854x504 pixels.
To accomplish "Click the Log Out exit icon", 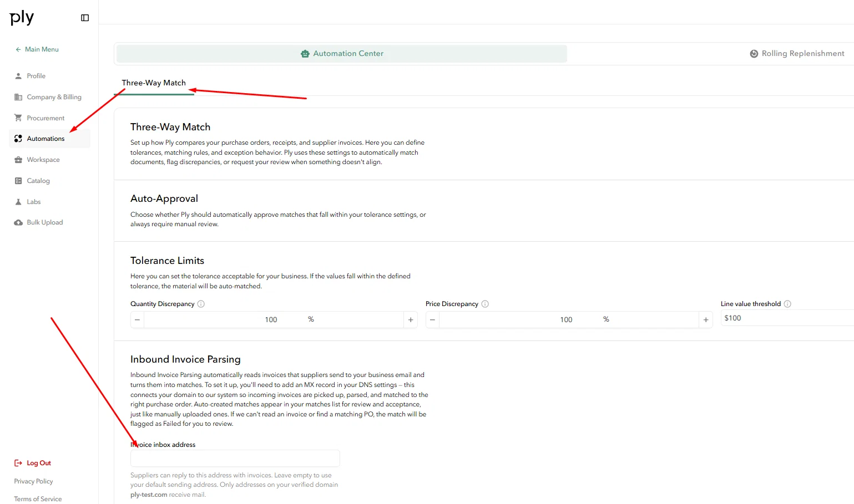I will pyautogui.click(x=18, y=463).
